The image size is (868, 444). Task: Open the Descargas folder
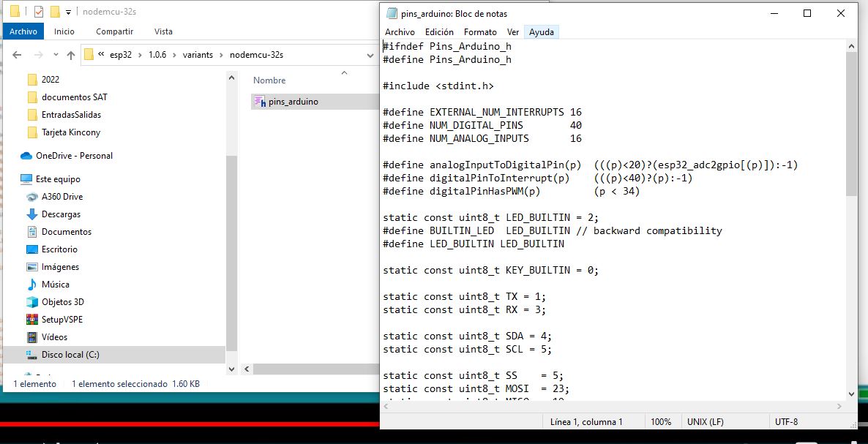point(61,214)
